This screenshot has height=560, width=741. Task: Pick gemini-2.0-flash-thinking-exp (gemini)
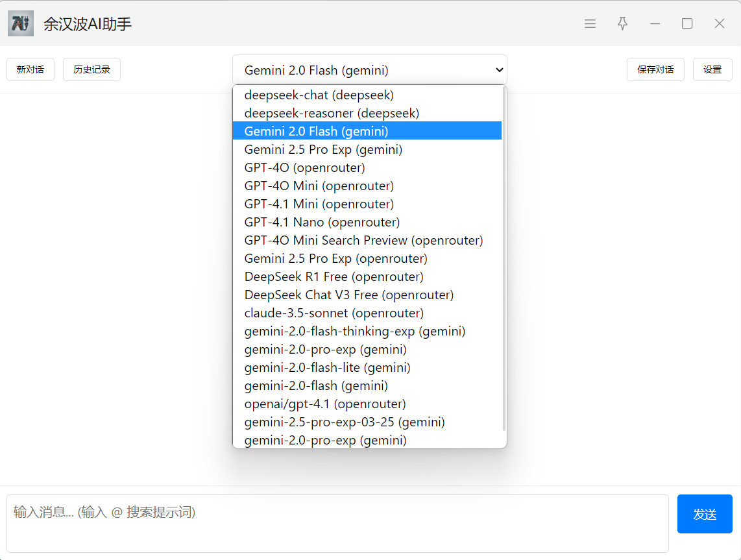[x=367, y=332]
